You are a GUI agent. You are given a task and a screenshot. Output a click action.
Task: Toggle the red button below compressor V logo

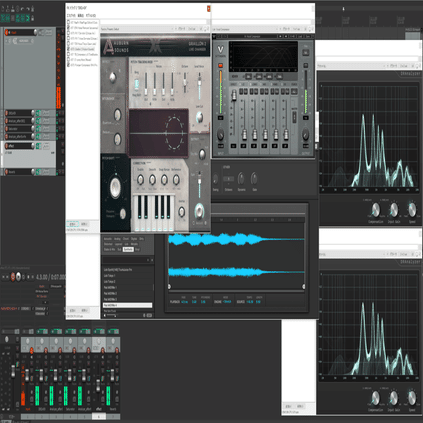click(220, 66)
